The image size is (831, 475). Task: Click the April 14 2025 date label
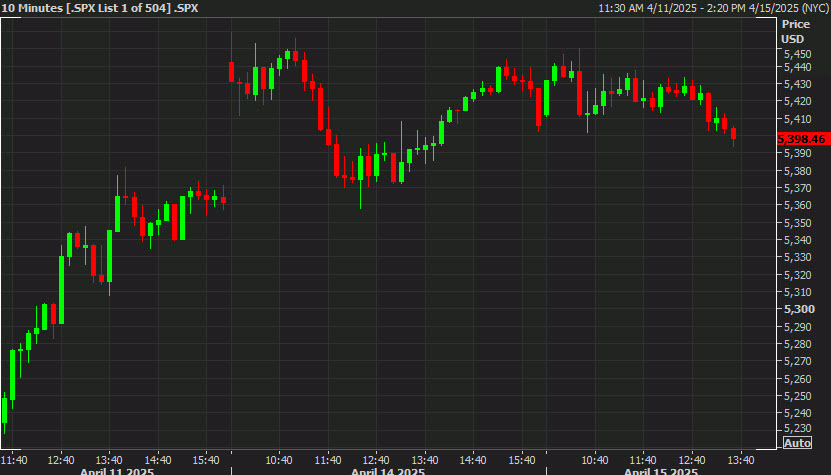coord(388,471)
